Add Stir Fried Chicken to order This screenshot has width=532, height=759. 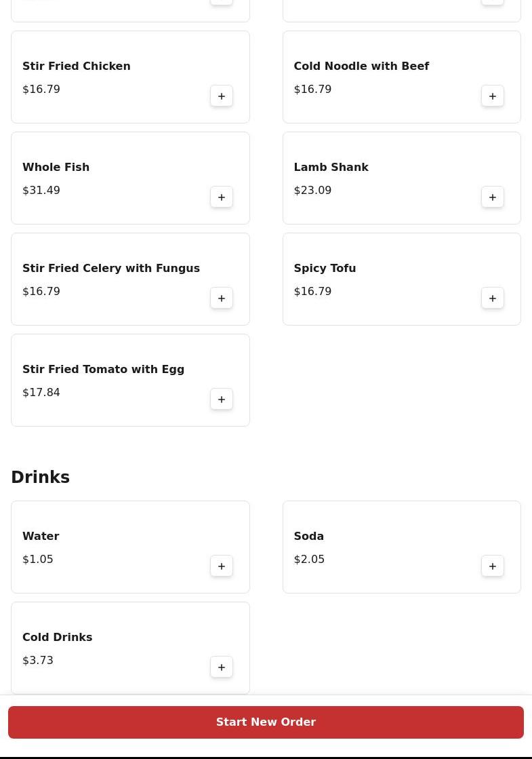222,96
